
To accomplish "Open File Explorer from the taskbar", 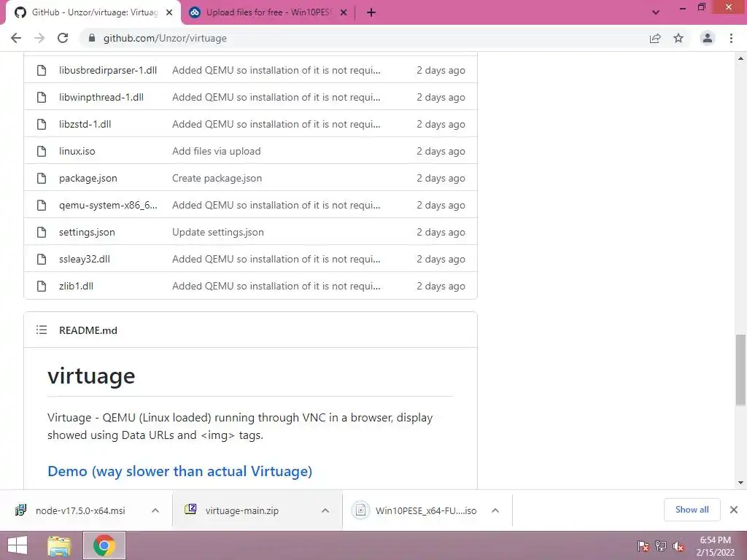I will click(59, 545).
